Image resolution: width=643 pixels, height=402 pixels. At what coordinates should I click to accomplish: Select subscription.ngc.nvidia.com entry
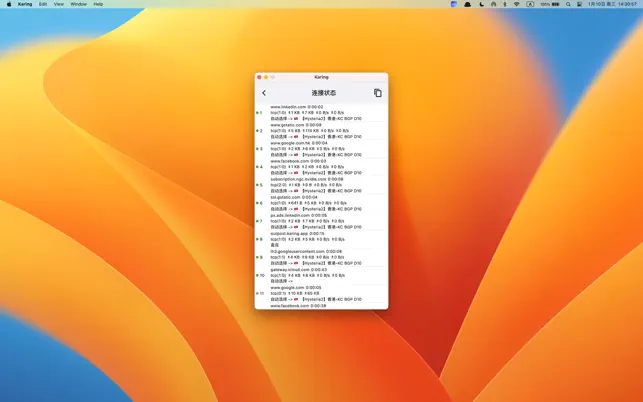coord(321,185)
